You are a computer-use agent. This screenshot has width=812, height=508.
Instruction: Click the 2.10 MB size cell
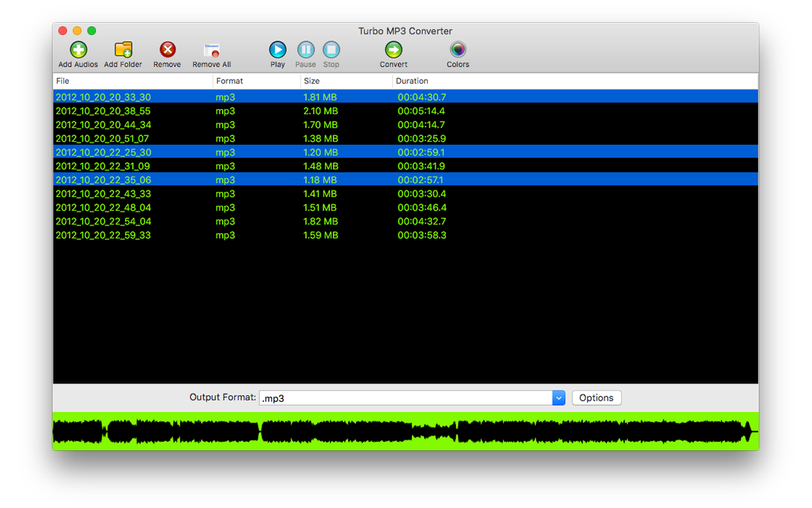click(x=321, y=111)
